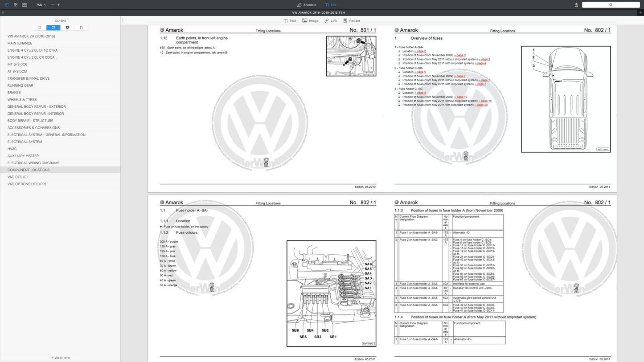This screenshot has width=644, height=362.
Task: Follow the 'page 5' fuse holder B link
Action: [420, 72]
